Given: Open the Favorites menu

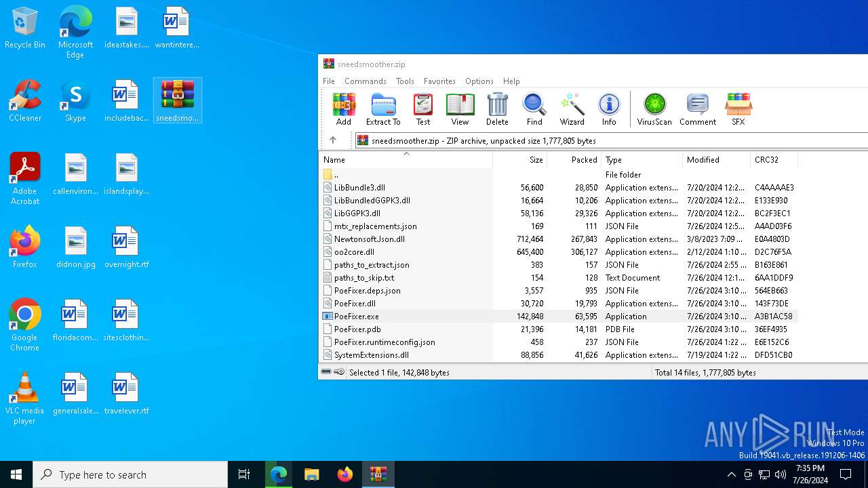Looking at the screenshot, I should click(x=439, y=81).
